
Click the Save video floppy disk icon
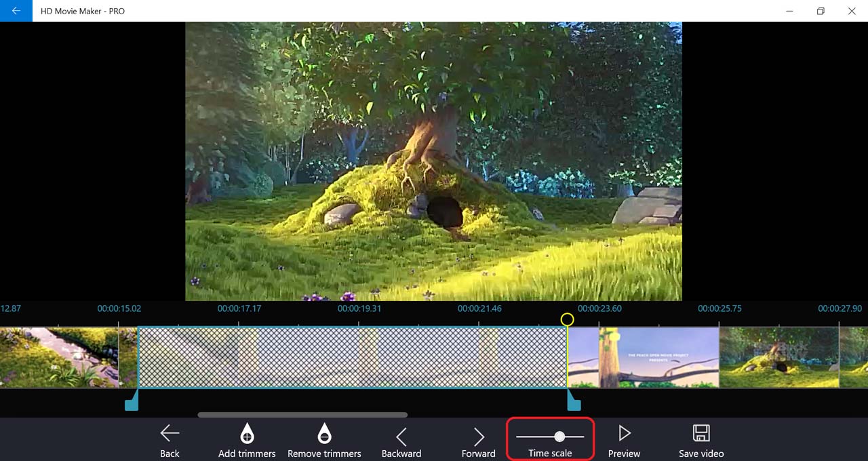point(701,433)
